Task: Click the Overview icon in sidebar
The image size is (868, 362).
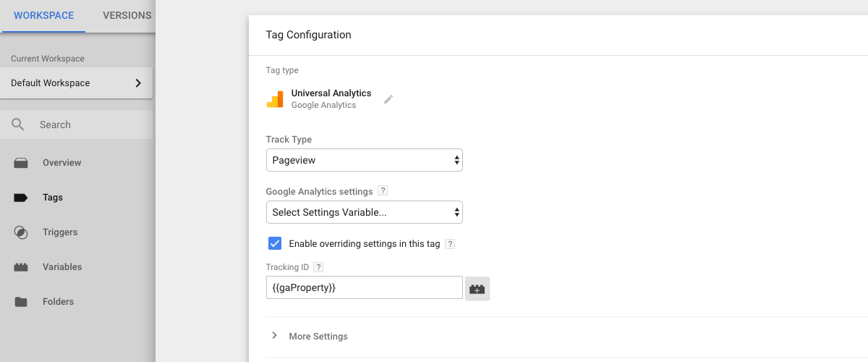Action: pyautogui.click(x=21, y=163)
